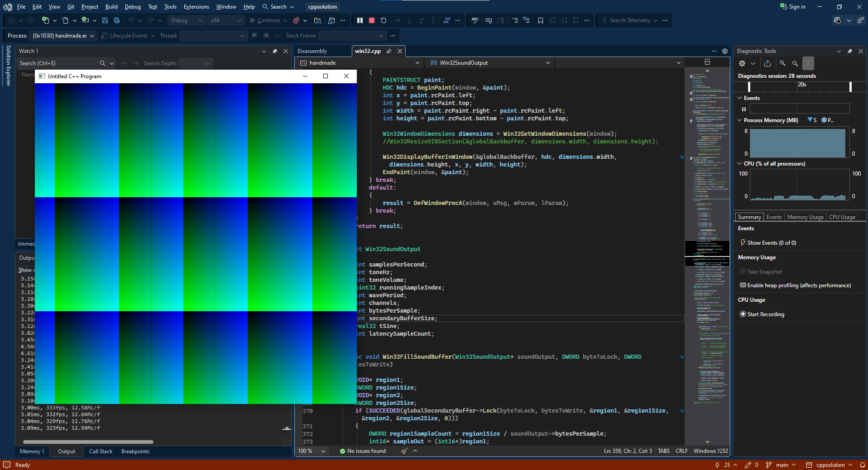Image resolution: width=868 pixels, height=470 pixels.
Task: Click the Hot Reload flame icon
Action: click(x=296, y=20)
